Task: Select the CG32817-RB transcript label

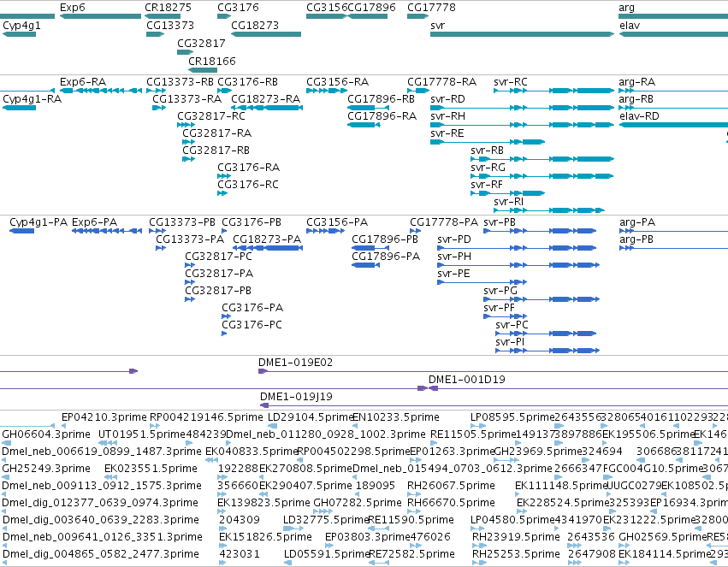Action: (x=216, y=151)
